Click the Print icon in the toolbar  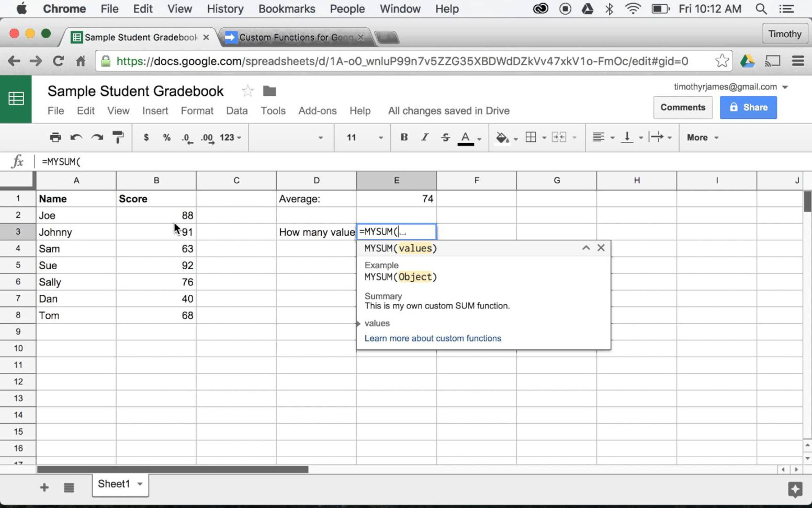point(55,137)
